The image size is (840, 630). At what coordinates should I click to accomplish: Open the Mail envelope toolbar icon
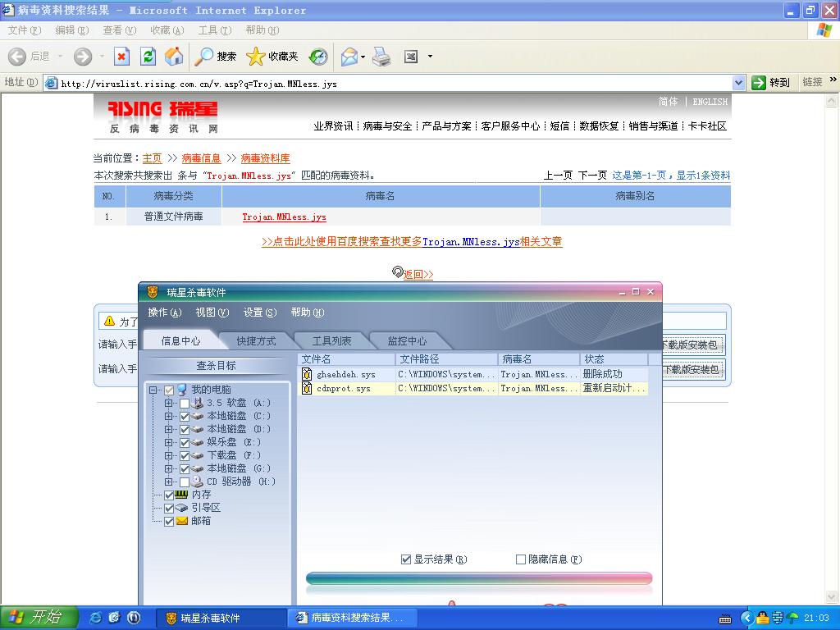click(x=349, y=57)
